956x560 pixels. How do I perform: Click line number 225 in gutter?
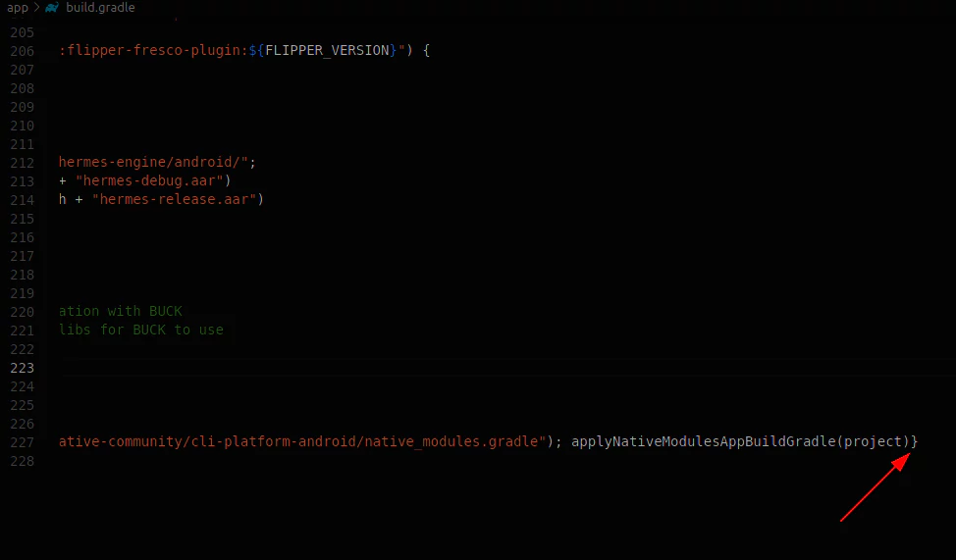23,405
